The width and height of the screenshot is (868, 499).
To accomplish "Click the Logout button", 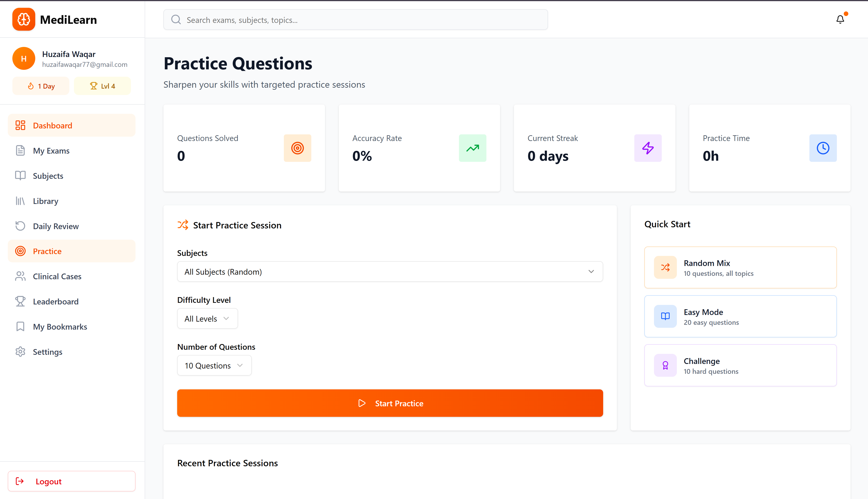I will coord(71,481).
